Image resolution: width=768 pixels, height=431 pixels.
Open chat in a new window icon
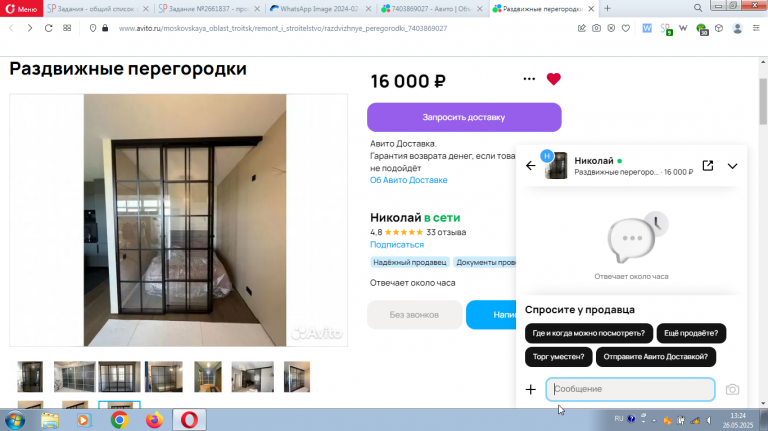708,166
